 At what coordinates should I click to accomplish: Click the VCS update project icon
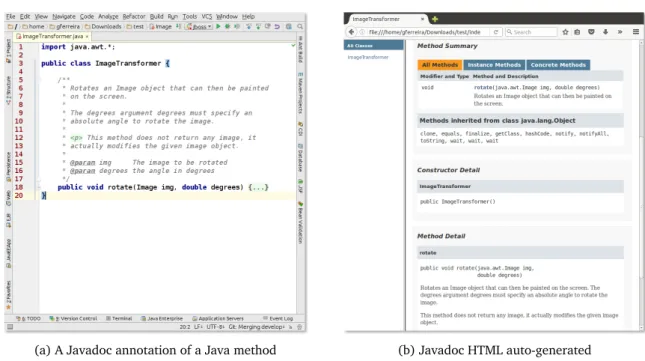[x=248, y=26]
